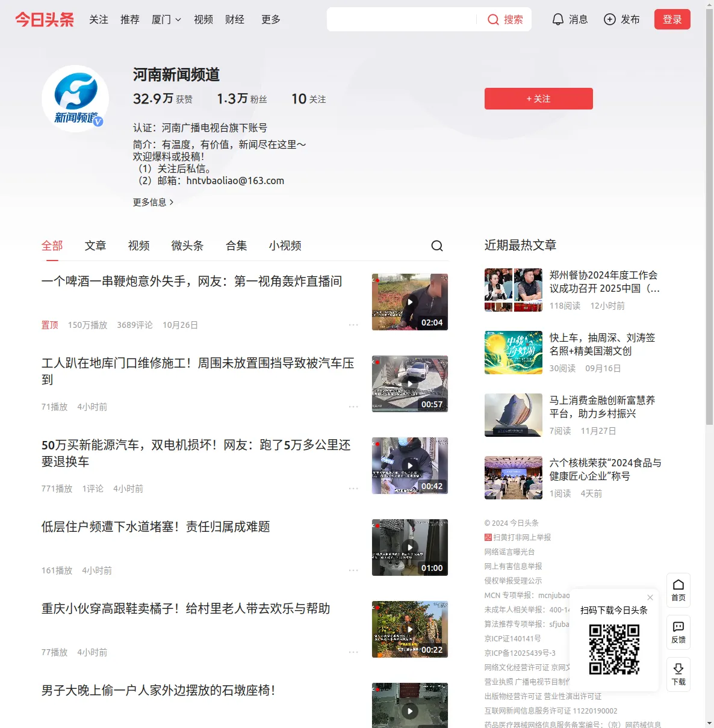Open more options for 50万买新能源汽车 post
The image size is (714, 728).
tap(353, 489)
